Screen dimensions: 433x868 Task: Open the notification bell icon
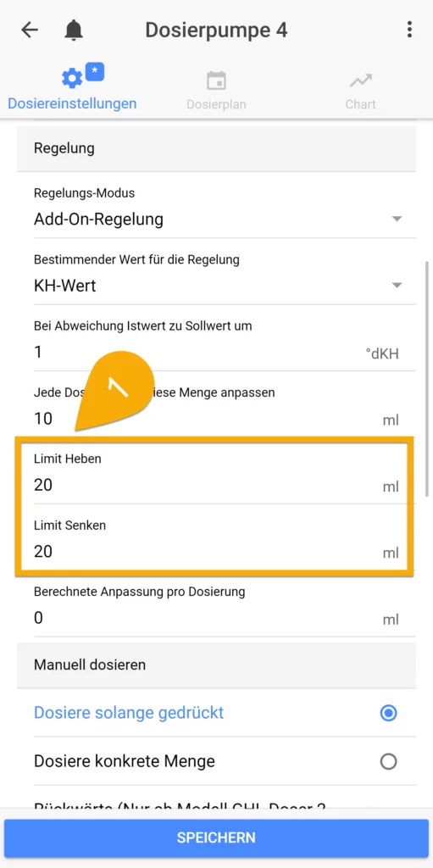[x=74, y=30]
